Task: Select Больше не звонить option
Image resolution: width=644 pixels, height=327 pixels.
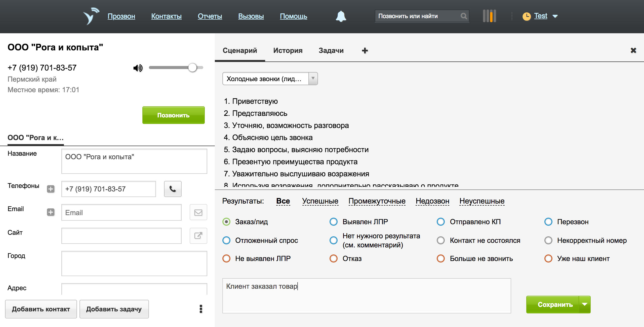Action: point(441,258)
